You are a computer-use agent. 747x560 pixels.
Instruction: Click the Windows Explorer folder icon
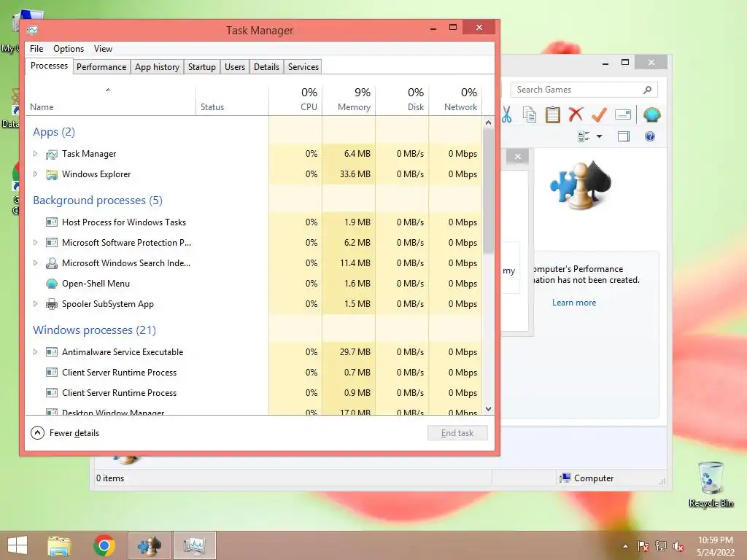tap(52, 175)
